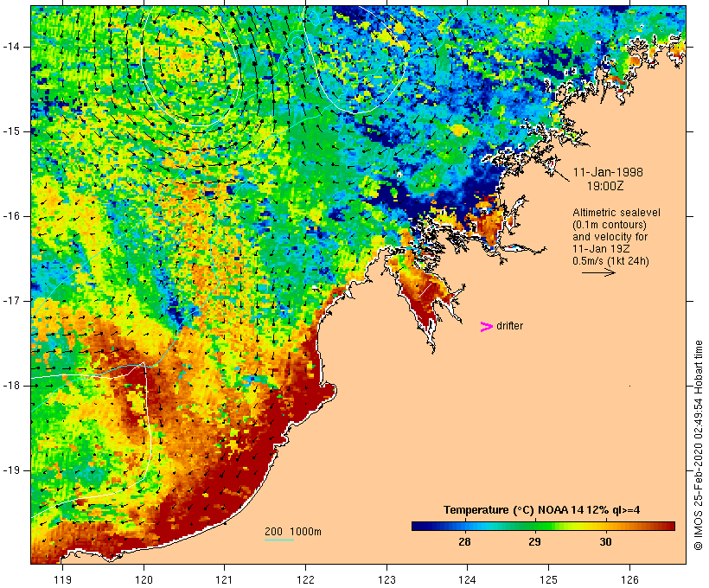
Task: Click the '11-Jan-1998' date text
Action: coord(608,172)
